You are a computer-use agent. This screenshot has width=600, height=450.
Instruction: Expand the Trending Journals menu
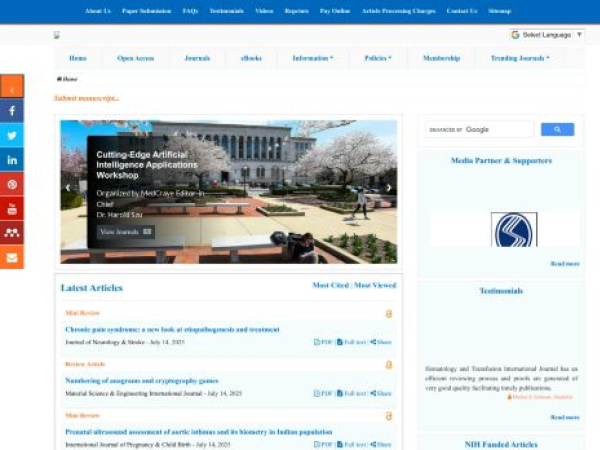click(519, 58)
